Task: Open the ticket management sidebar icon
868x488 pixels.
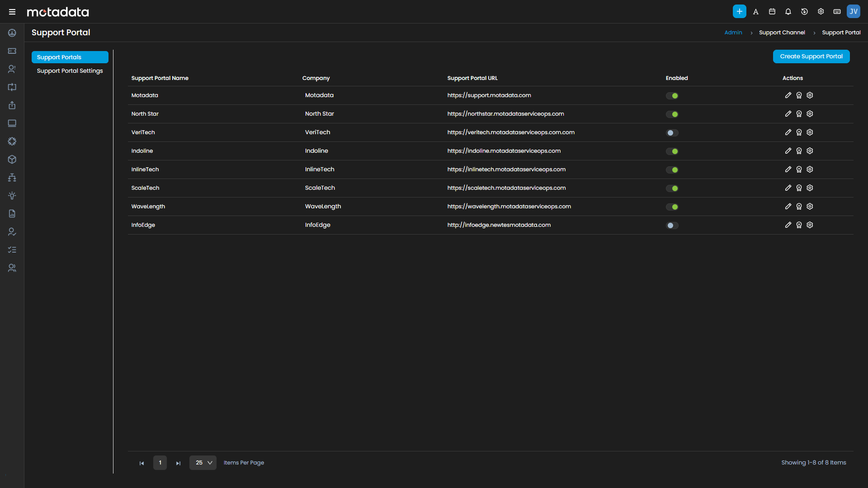Action: click(x=12, y=51)
